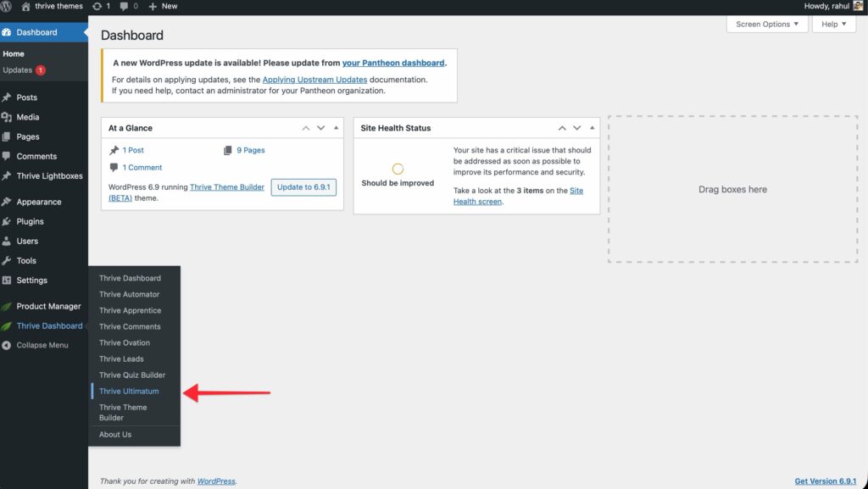Open the updates icon in admin bar
The width and height of the screenshot is (868, 489).
(97, 6)
